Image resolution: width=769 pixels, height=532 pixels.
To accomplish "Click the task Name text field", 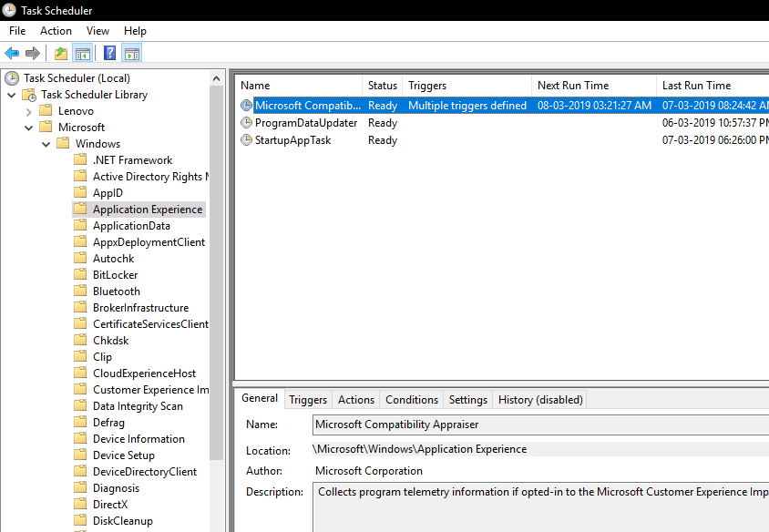I will coord(540,425).
